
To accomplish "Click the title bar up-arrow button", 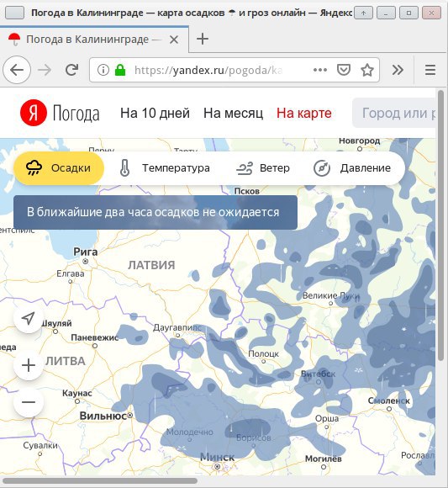I will [363, 13].
